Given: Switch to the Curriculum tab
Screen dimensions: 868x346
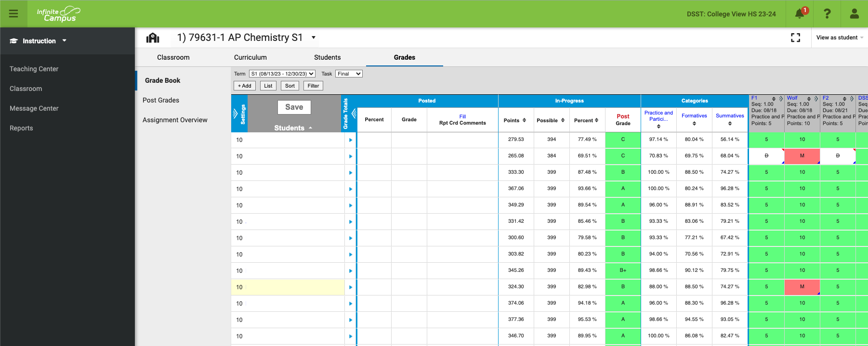Looking at the screenshot, I should pyautogui.click(x=250, y=57).
